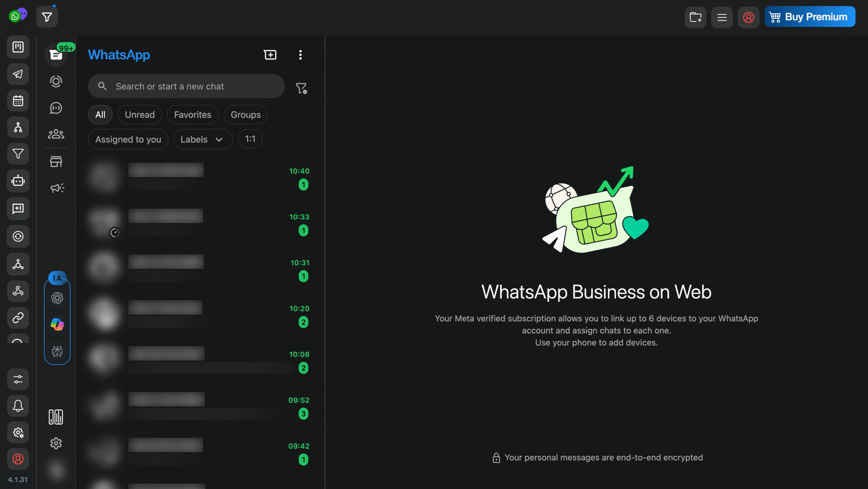Open the webhook icon in left sidebar
This screenshot has height=489, width=868.
click(18, 291)
